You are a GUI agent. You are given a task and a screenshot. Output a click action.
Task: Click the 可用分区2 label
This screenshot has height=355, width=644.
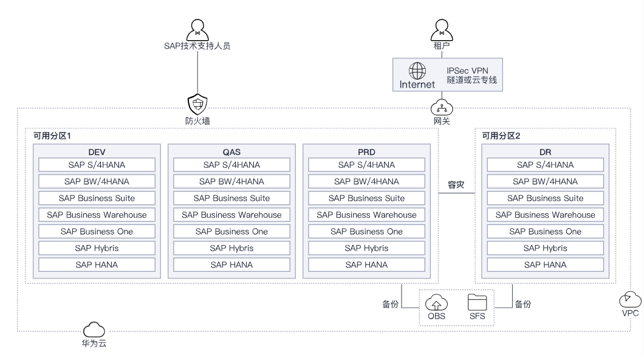coord(501,136)
